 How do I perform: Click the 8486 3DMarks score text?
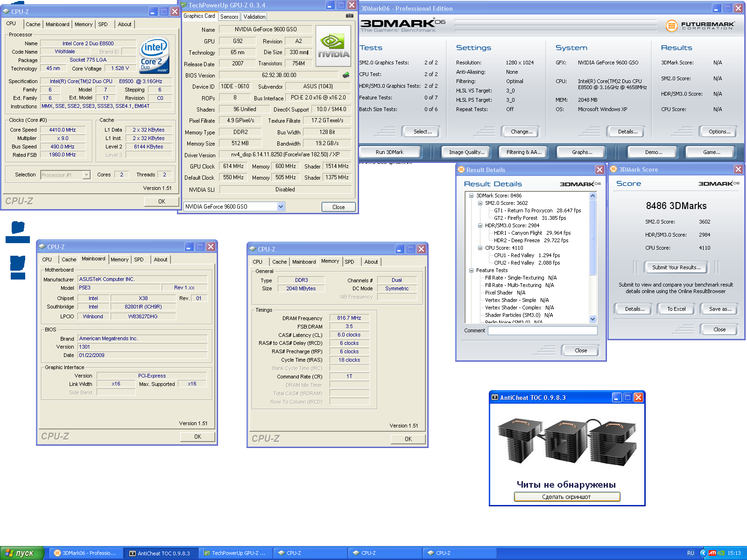676,206
